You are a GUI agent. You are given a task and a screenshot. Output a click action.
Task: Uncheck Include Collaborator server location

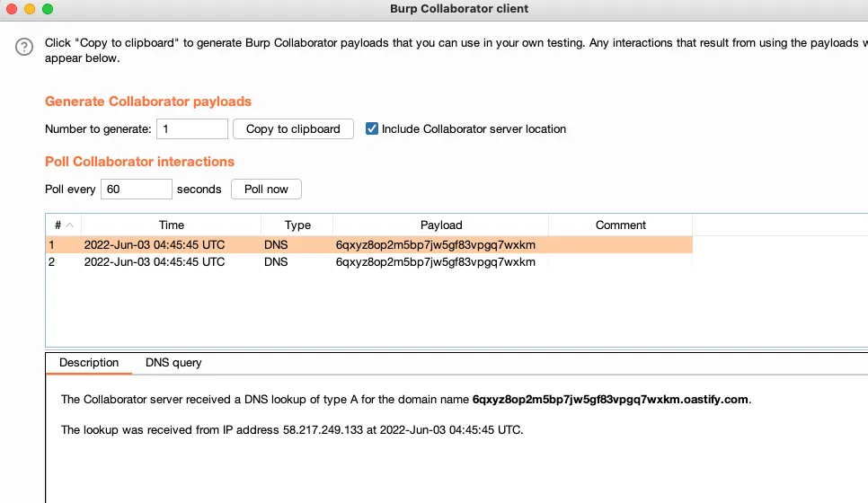click(372, 128)
